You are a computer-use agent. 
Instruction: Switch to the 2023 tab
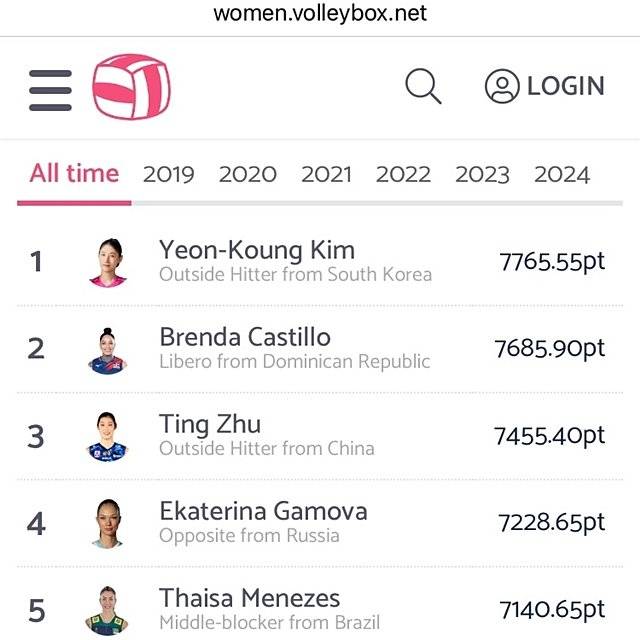(x=482, y=175)
